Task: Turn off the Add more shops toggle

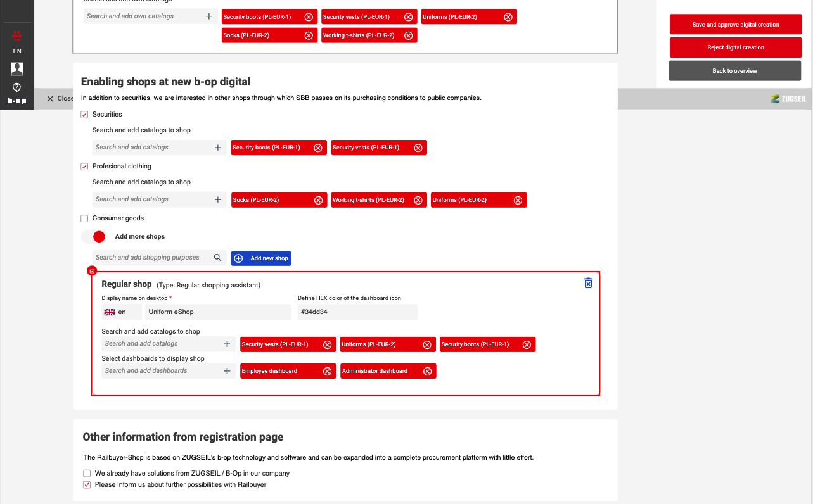Action: point(94,237)
